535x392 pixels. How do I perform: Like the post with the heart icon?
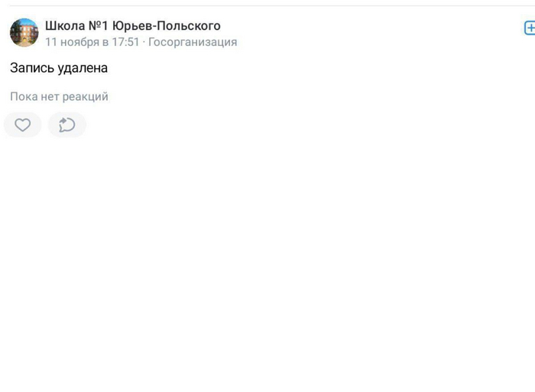click(x=23, y=125)
